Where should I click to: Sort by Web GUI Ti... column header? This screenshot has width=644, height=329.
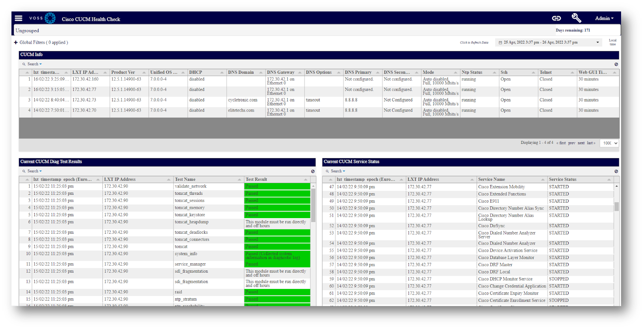(x=598, y=72)
